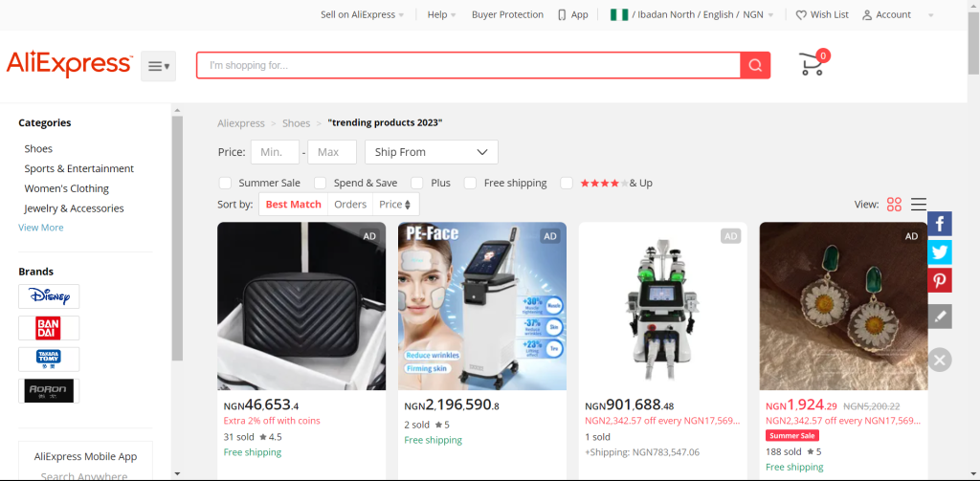980x481 pixels.
Task: Click the NGN46,653.4 price
Action: (261, 404)
